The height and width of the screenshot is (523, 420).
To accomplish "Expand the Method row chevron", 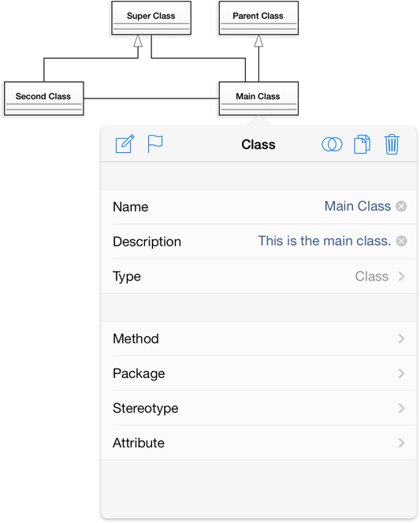I will pos(401,339).
